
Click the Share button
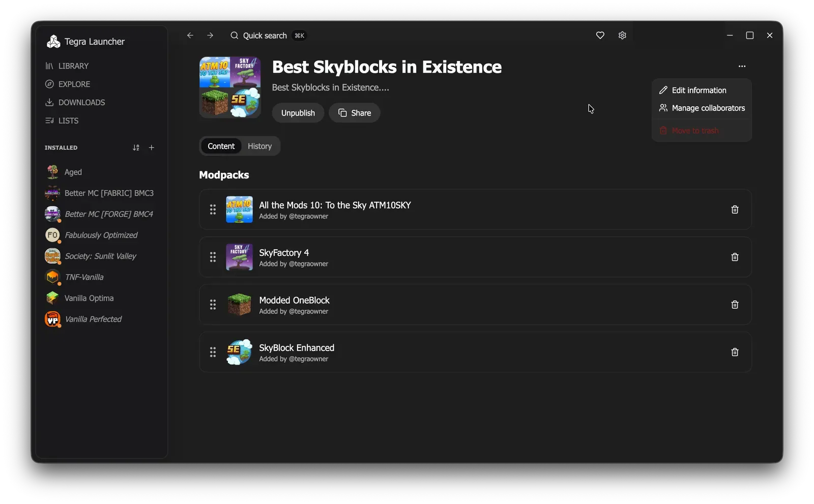coord(355,113)
